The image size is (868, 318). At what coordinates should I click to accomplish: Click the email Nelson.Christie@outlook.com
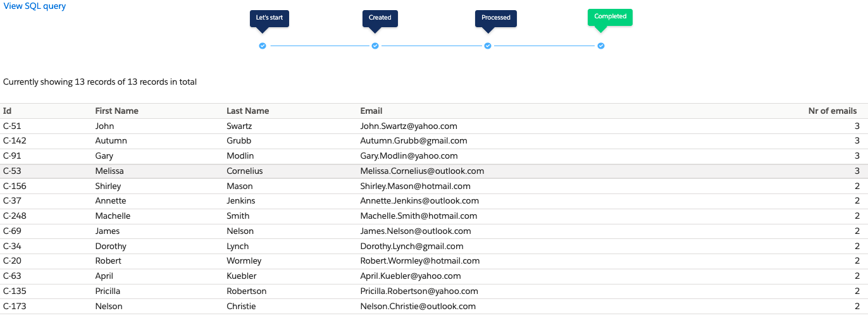(418, 307)
